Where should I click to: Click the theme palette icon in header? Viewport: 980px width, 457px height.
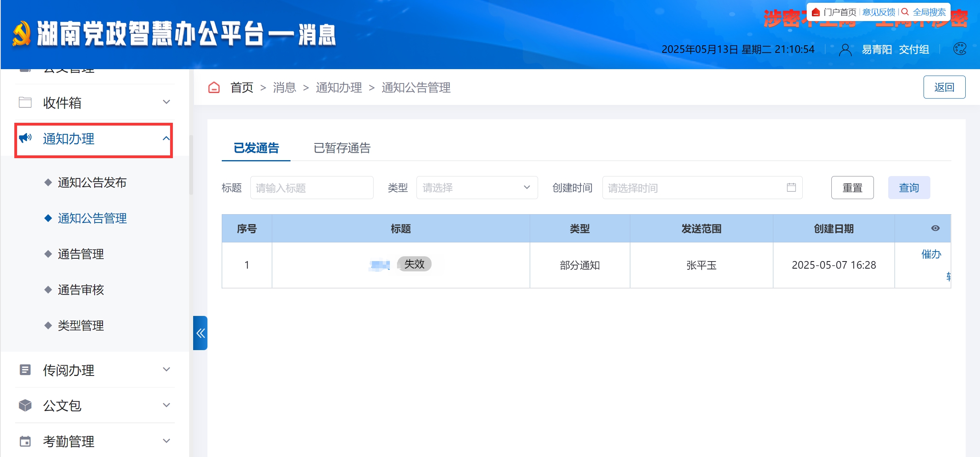point(960,49)
